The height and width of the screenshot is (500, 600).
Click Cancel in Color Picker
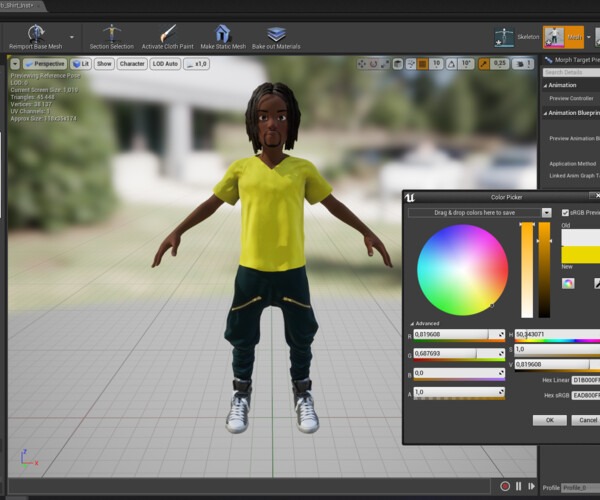click(586, 420)
